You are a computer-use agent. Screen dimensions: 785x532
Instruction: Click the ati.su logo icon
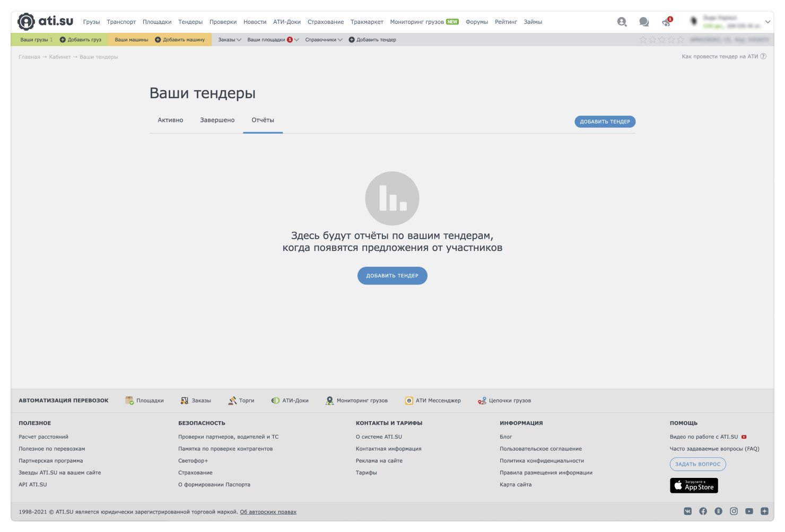[x=26, y=22]
